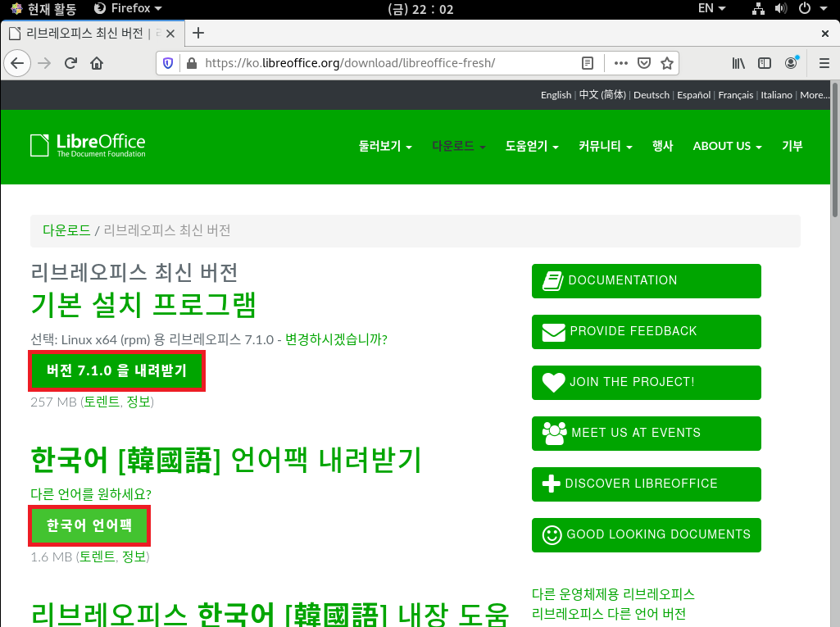Reload the current page
This screenshot has height=627, width=840.
(70, 63)
